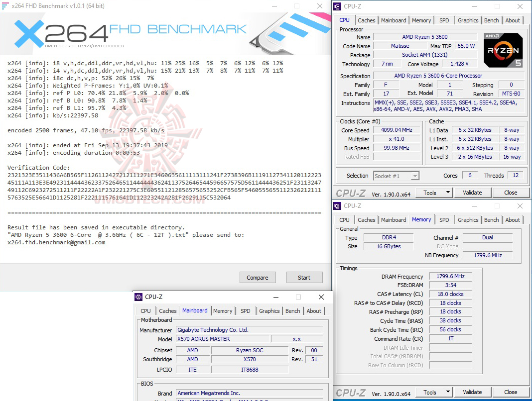Viewport: 532px width, 401px height.
Task: Click the Start button in x264 benchmark
Action: [304, 277]
